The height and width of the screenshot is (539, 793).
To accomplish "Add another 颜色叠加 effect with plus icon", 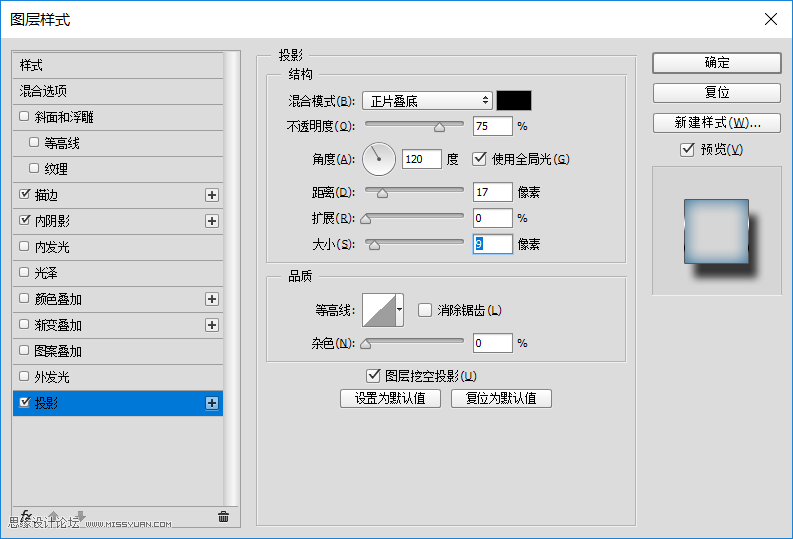I will coord(212,299).
